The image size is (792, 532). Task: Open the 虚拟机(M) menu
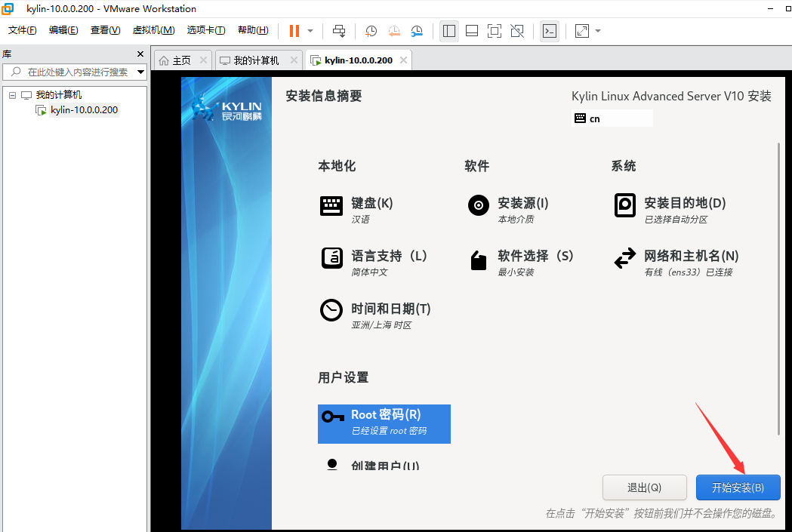coord(153,30)
